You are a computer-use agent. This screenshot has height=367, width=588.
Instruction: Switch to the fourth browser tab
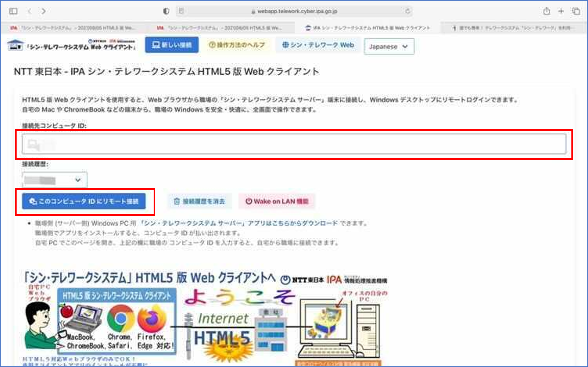click(x=514, y=28)
